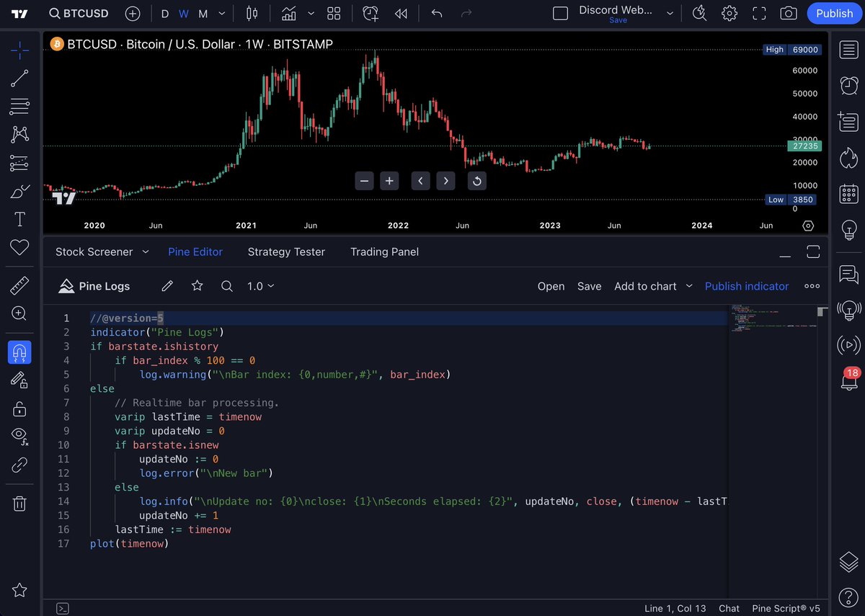
Task: Toggle stay in drawing mode
Action: click(x=19, y=380)
